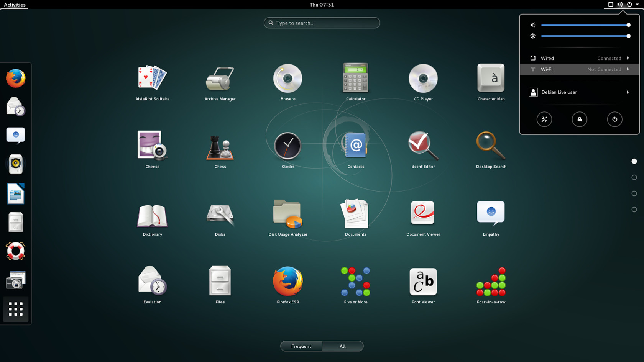Jump to the second app page dot
Screen dimensions: 644x362
coord(634,177)
